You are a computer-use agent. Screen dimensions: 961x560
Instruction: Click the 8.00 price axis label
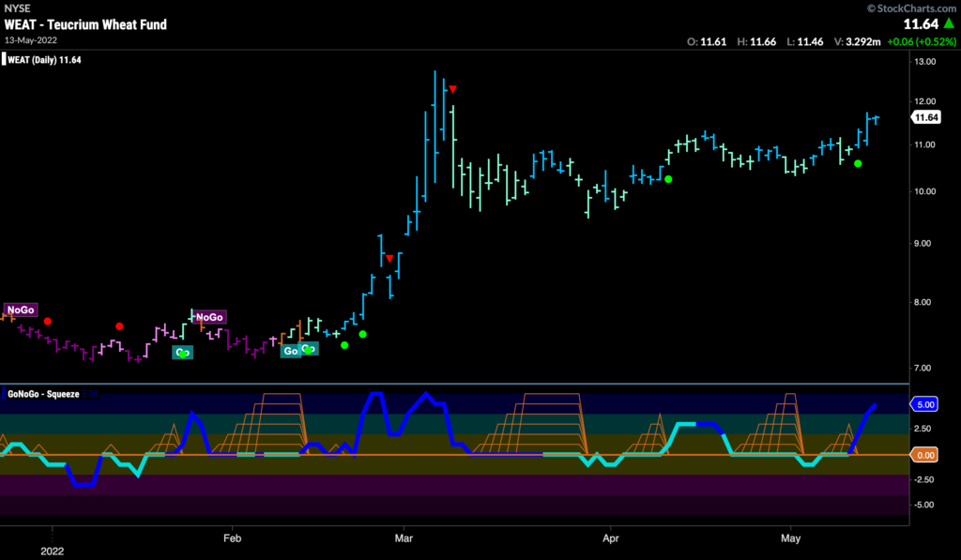coord(923,302)
